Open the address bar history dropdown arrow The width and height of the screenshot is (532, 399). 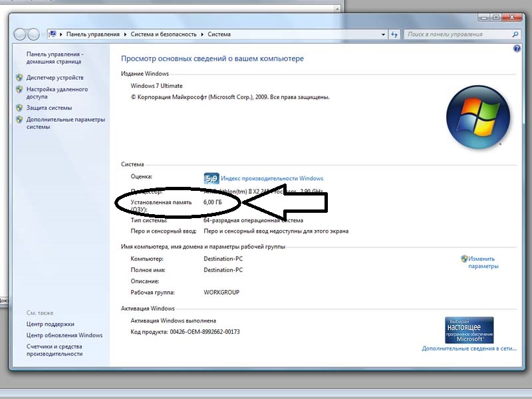[x=383, y=35]
